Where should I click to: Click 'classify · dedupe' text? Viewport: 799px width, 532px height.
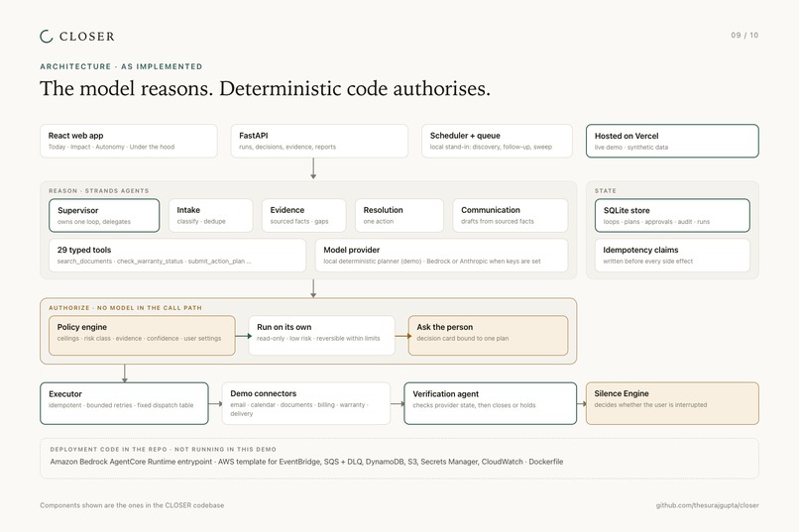201,222
